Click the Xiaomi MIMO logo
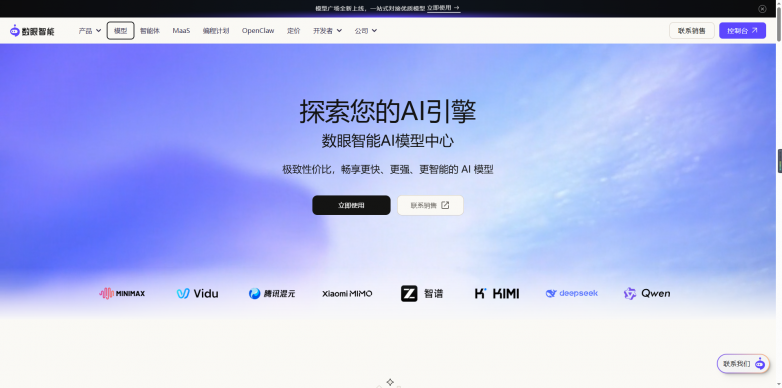Image resolution: width=782 pixels, height=388 pixels. (347, 294)
